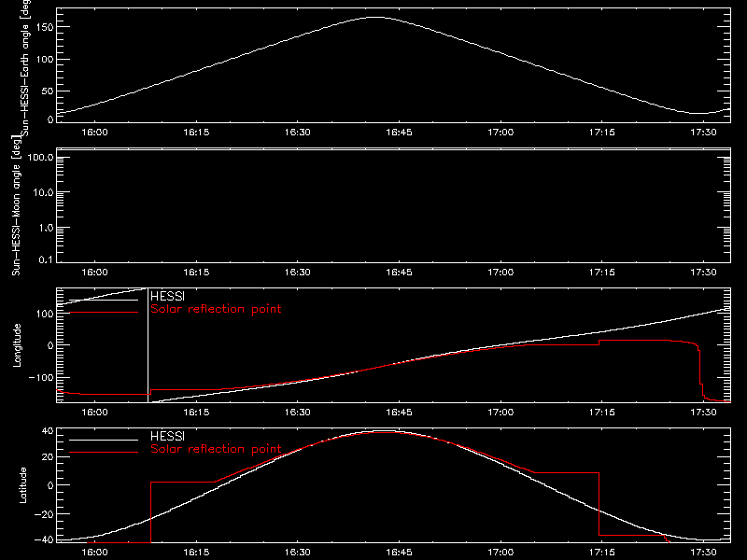Select the 100 tick label on Earth angle plot
Screen dimensions: 747x560
tap(44, 60)
